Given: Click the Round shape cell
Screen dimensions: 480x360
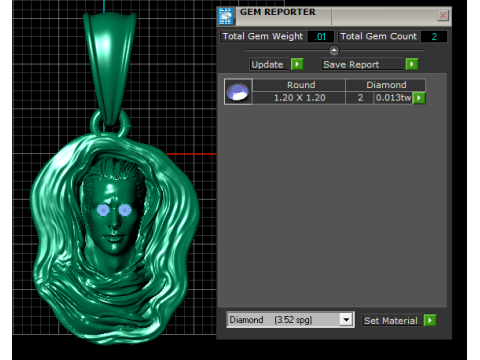Looking at the screenshot, I should (x=299, y=85).
